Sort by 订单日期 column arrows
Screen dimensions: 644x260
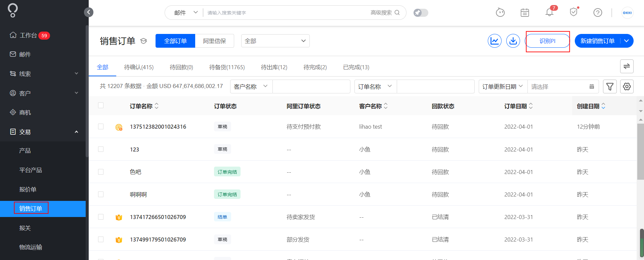[x=531, y=106]
